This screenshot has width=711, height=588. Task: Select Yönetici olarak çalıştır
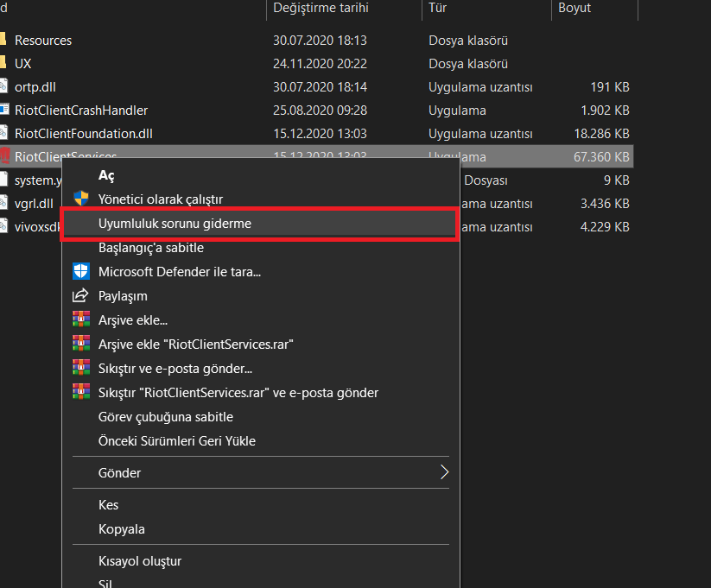tap(161, 199)
